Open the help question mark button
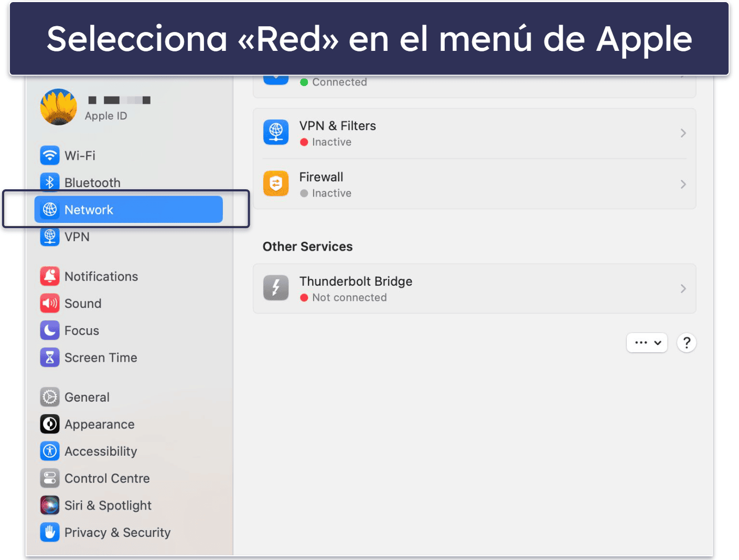The image size is (739, 560). click(x=687, y=343)
